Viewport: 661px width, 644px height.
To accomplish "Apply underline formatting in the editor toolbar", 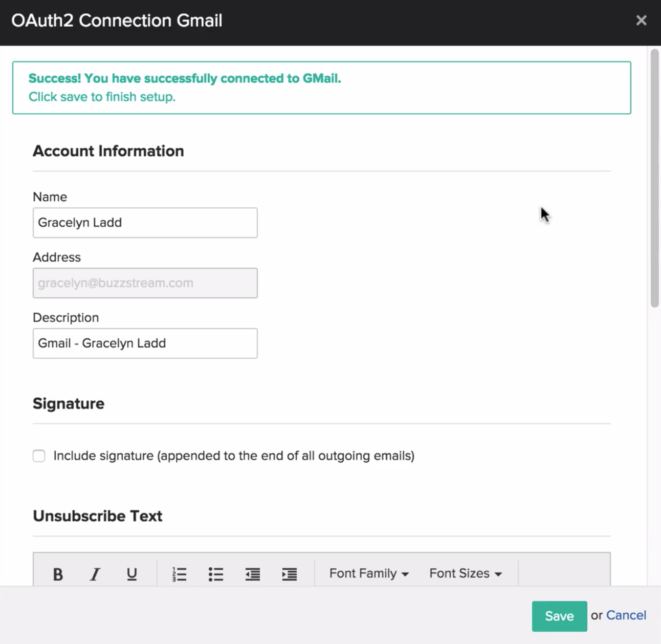I will pyautogui.click(x=131, y=574).
